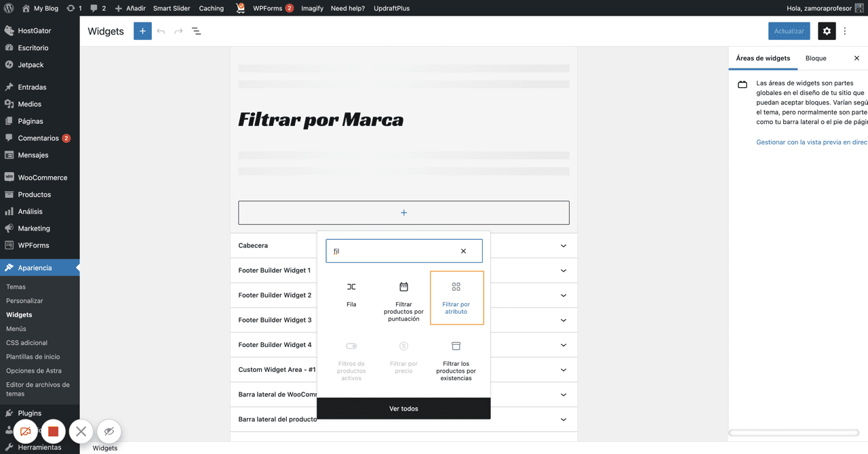Click the Actualizar button
This screenshot has width=868, height=454.
pos(789,30)
